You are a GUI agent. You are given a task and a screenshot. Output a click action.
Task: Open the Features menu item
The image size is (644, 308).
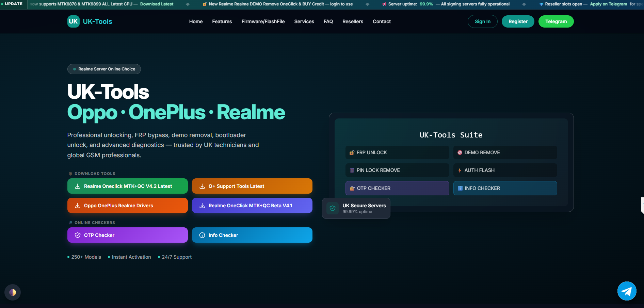point(222,21)
